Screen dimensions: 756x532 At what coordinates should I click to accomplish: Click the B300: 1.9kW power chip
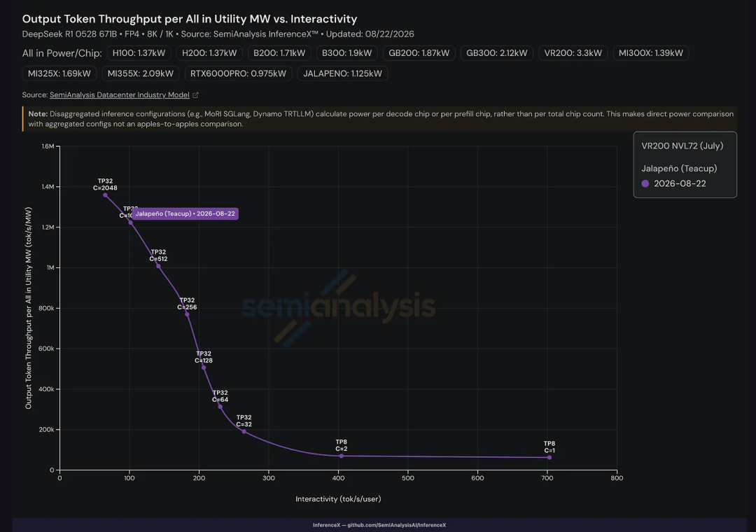coord(346,53)
